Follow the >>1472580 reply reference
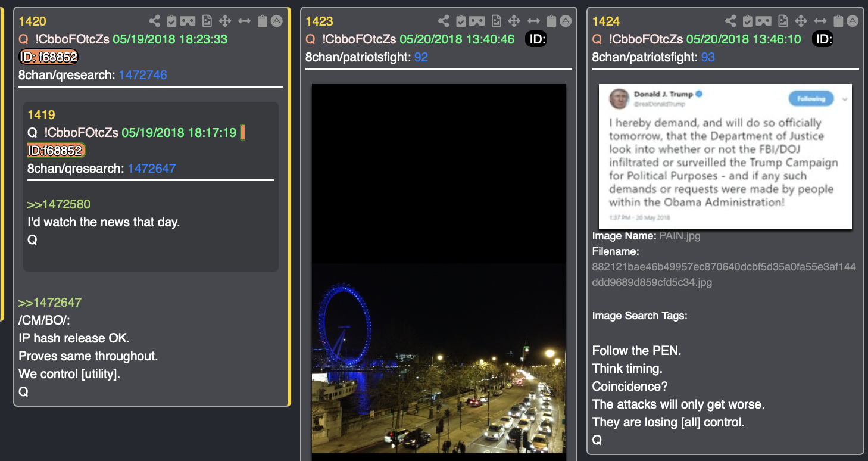Image resolution: width=868 pixels, height=461 pixels. (x=59, y=204)
